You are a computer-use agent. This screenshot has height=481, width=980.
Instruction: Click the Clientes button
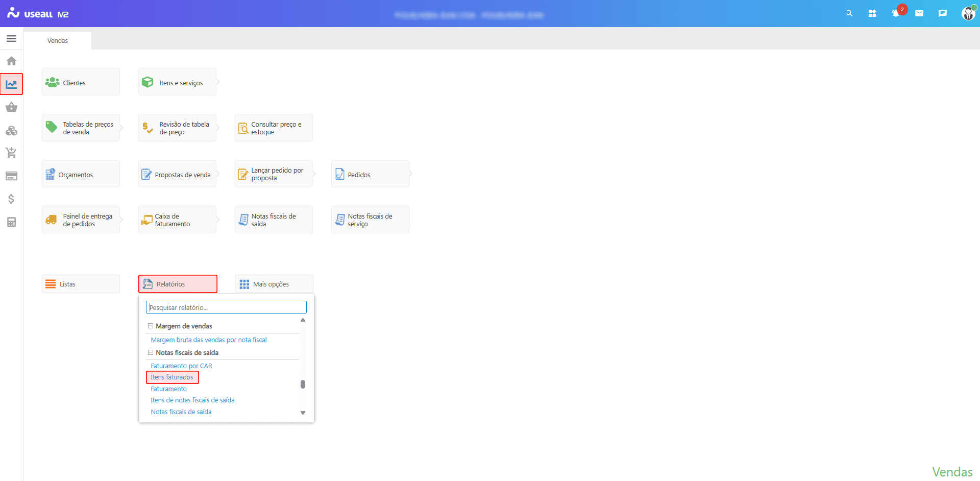pos(81,82)
